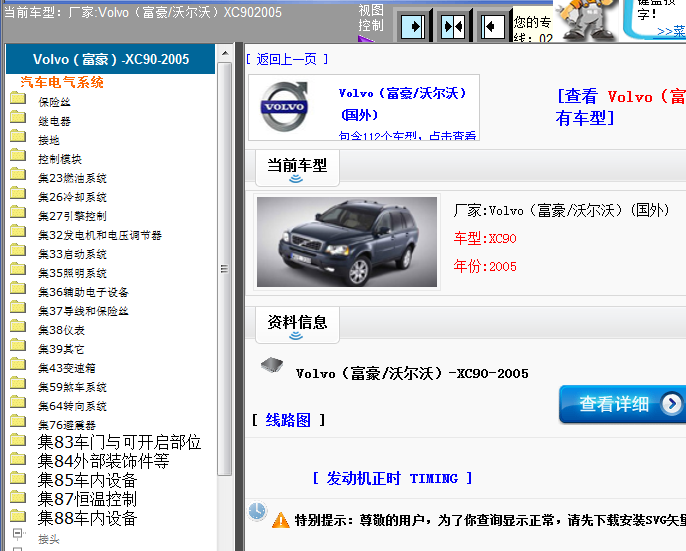Image resolution: width=686 pixels, height=551 pixels.
Task: Open the 继电器 folder icon
Action: [18, 117]
